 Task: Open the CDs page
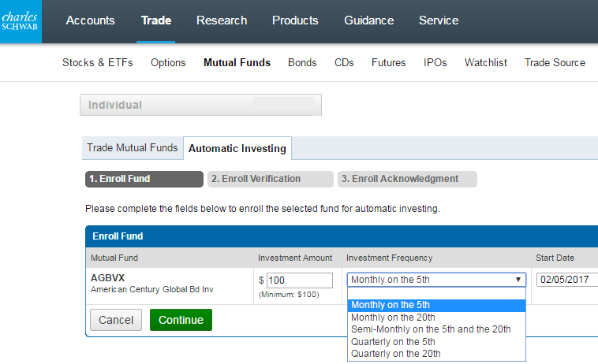coord(344,62)
